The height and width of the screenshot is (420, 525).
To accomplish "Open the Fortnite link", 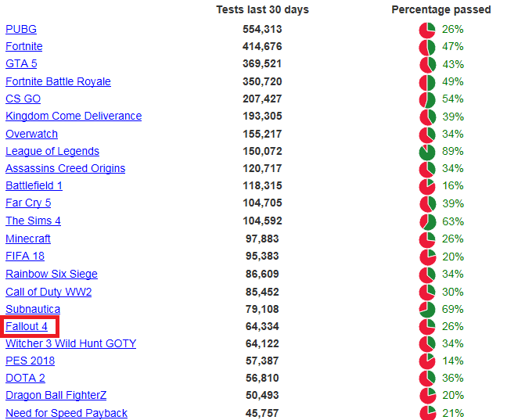I will (x=24, y=46).
